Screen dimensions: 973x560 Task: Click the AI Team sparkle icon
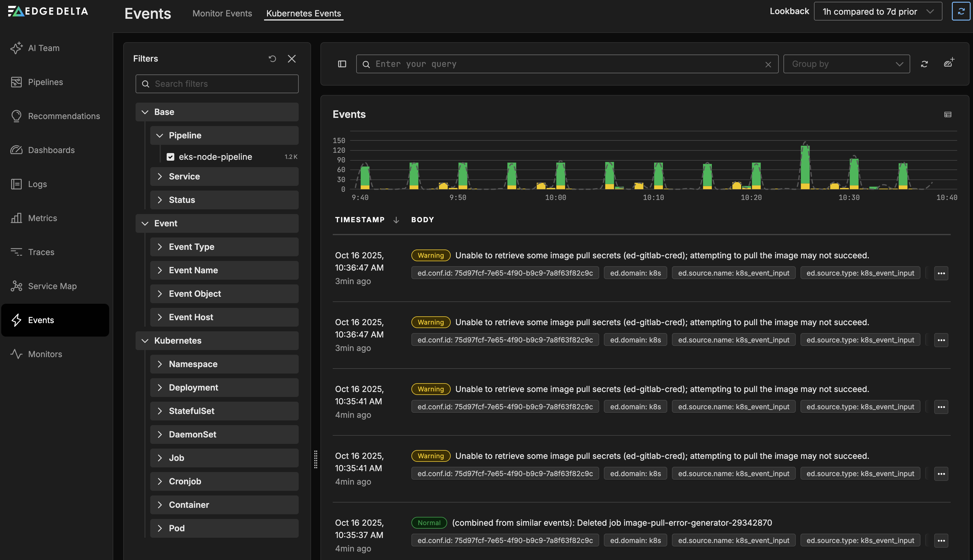pyautogui.click(x=16, y=48)
